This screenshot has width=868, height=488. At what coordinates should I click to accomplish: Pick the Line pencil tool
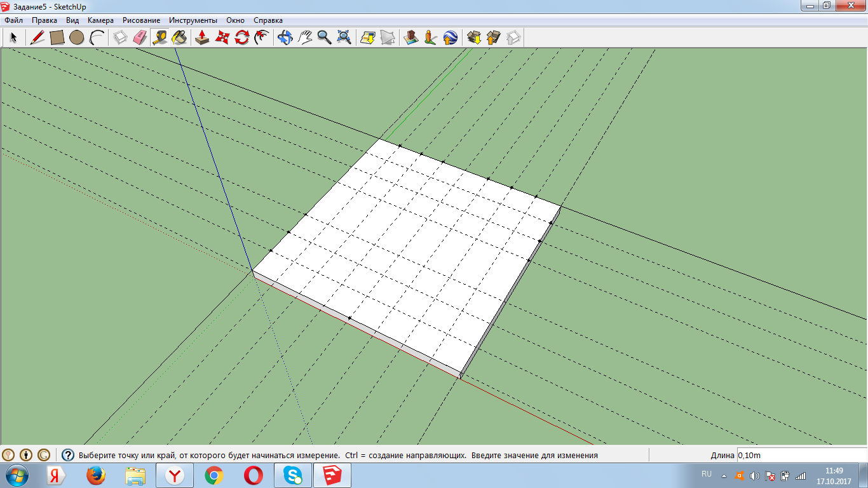[x=37, y=37]
